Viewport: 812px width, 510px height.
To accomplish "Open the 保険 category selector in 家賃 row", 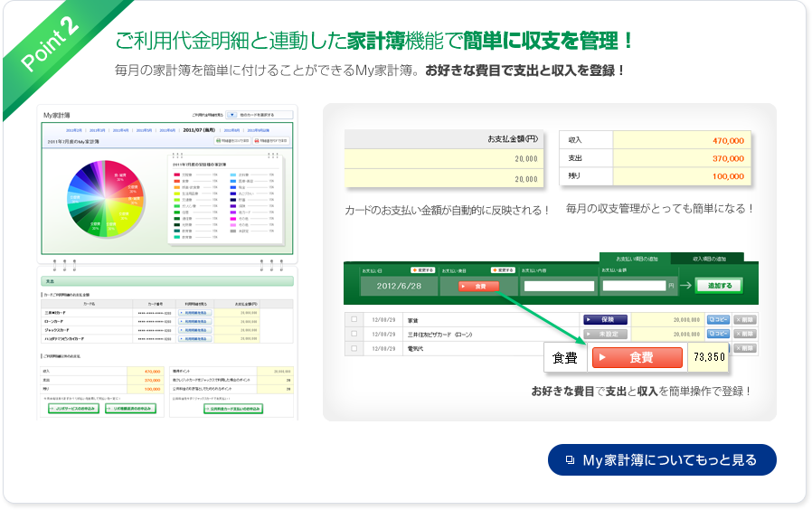I will [605, 319].
